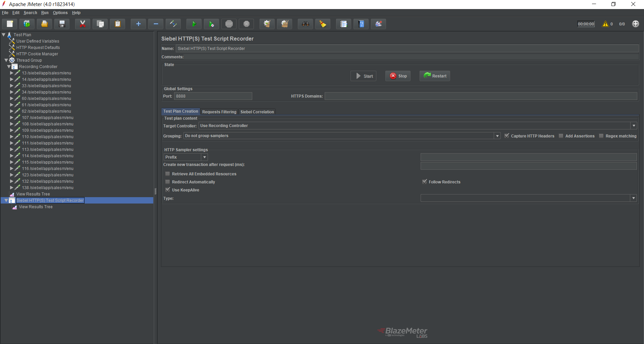This screenshot has height=344, width=644.
Task: Click the Toggle enable/disable toolbar icon
Action: coord(173,24)
